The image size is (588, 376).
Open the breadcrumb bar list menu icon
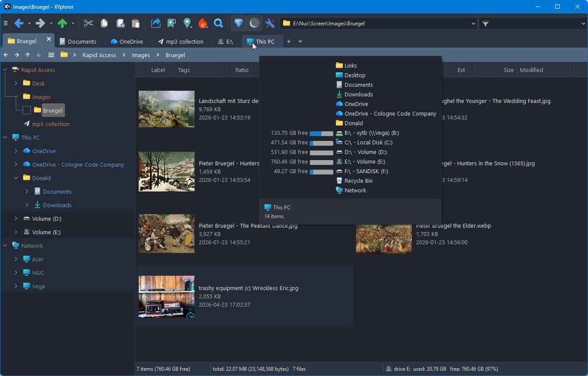click(51, 55)
